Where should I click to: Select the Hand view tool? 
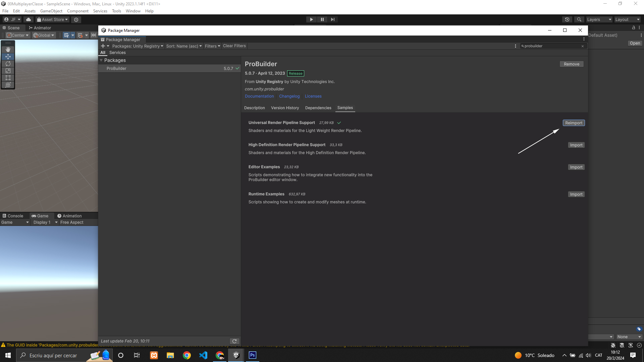pyautogui.click(x=8, y=49)
